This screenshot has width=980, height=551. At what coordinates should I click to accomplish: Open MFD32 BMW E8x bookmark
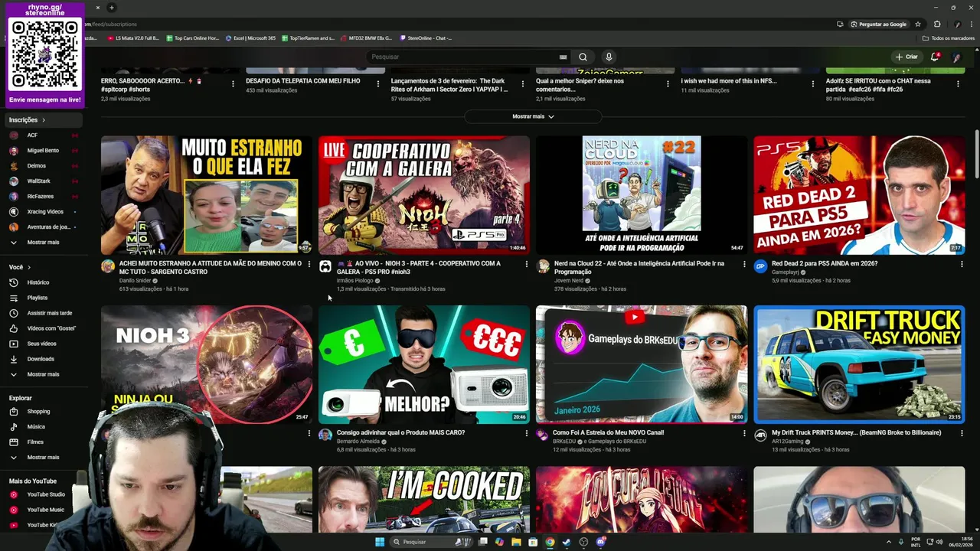pyautogui.click(x=366, y=37)
